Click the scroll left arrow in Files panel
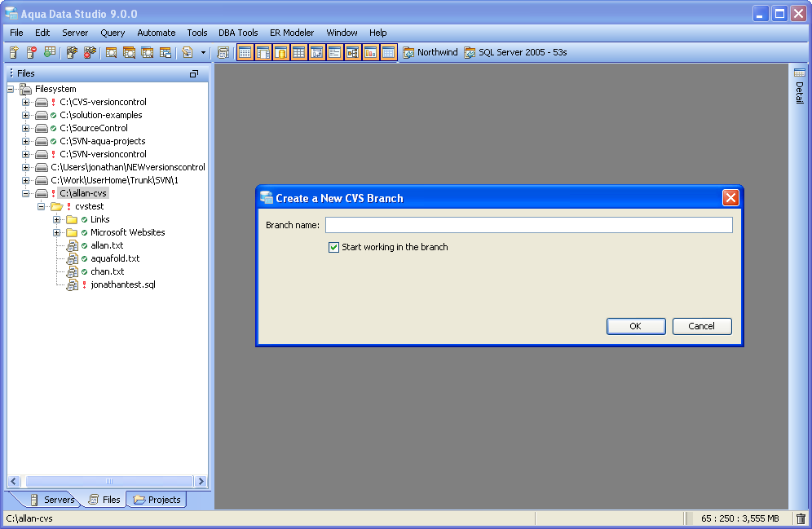 pos(14,482)
